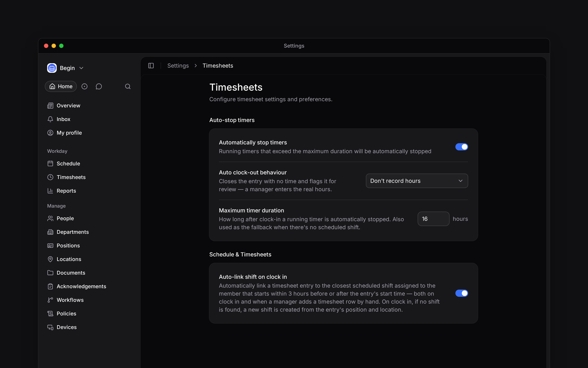Expand the Begin workspace chevron
The image size is (588, 368).
(x=81, y=68)
